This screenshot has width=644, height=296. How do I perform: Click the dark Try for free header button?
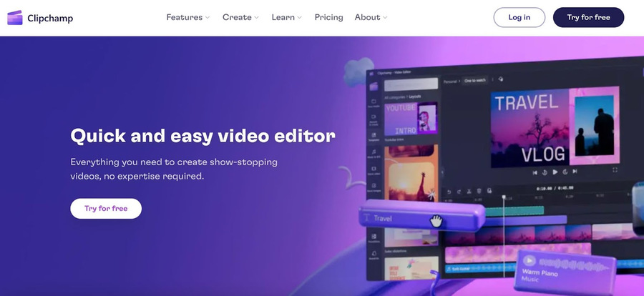[x=589, y=17]
